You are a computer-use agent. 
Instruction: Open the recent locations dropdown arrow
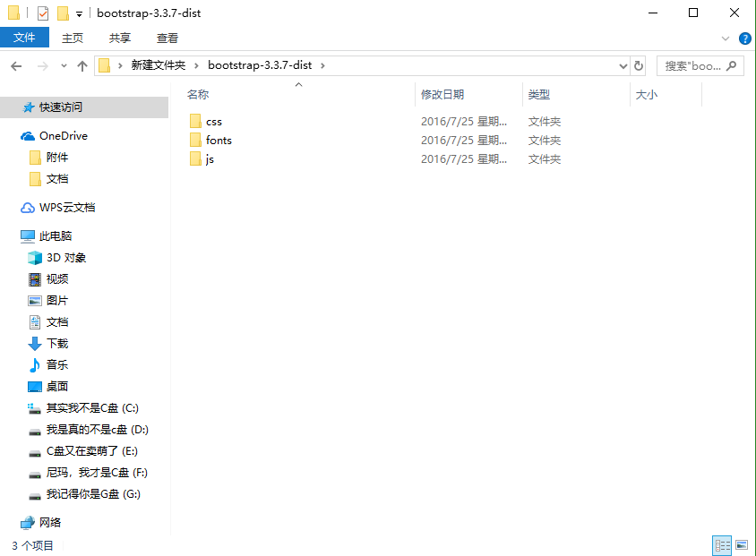pos(64,66)
